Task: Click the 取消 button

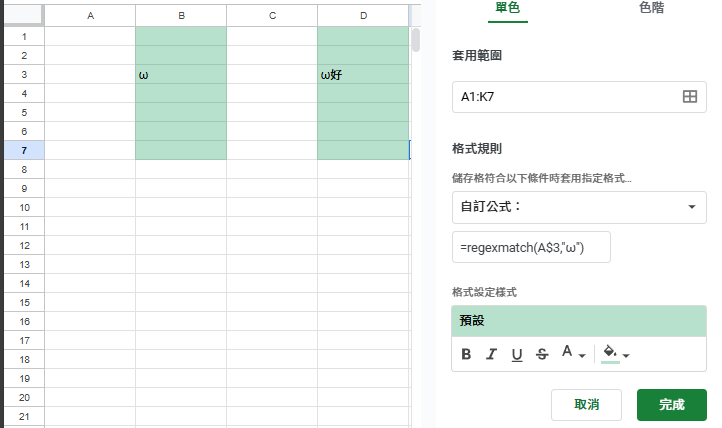Action: click(x=586, y=405)
